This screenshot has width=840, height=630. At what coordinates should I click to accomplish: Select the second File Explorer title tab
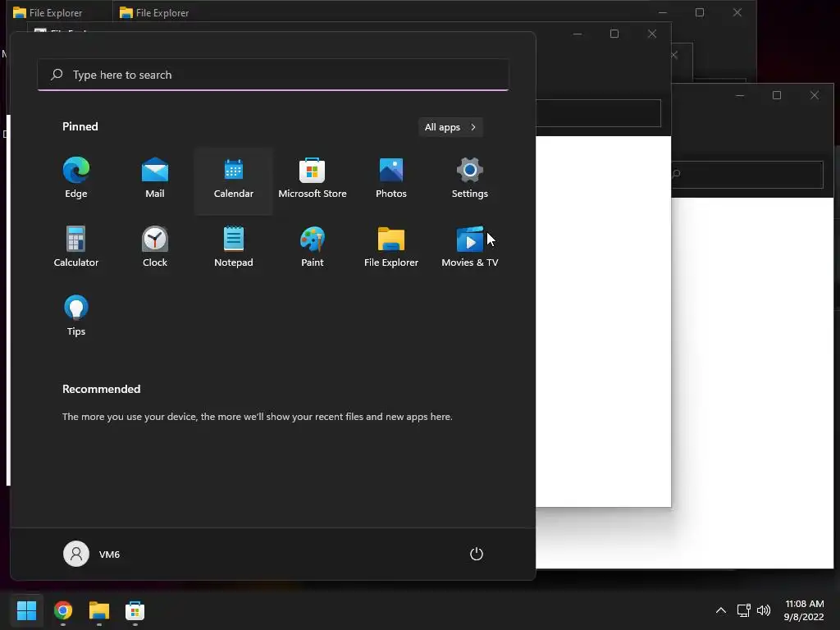155,12
